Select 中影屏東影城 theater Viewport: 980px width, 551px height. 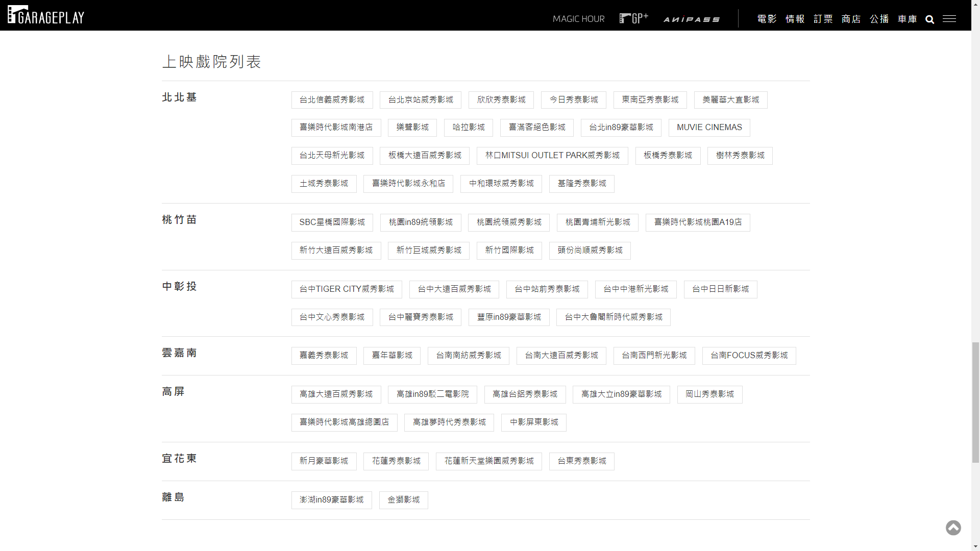point(534,422)
